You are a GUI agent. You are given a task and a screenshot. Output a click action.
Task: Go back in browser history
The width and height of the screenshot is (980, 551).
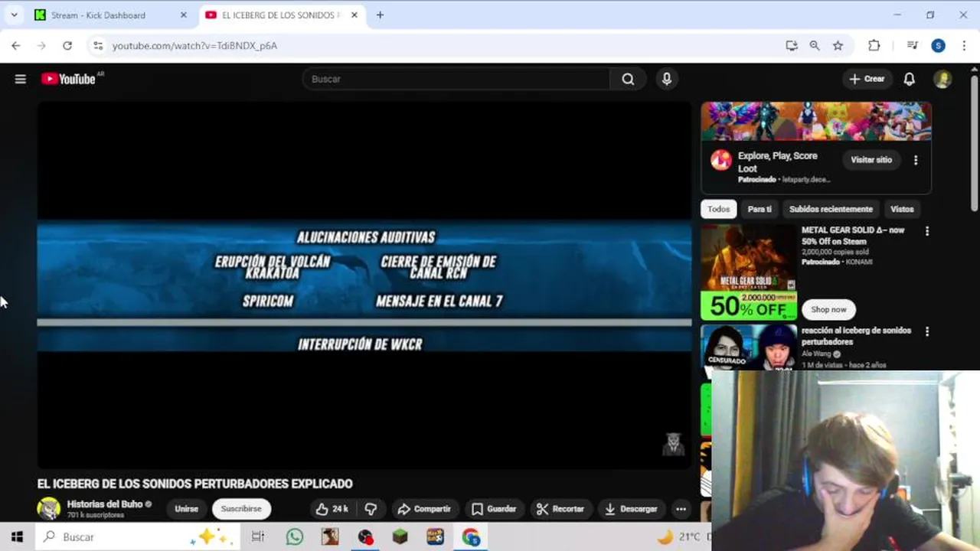click(x=16, y=46)
